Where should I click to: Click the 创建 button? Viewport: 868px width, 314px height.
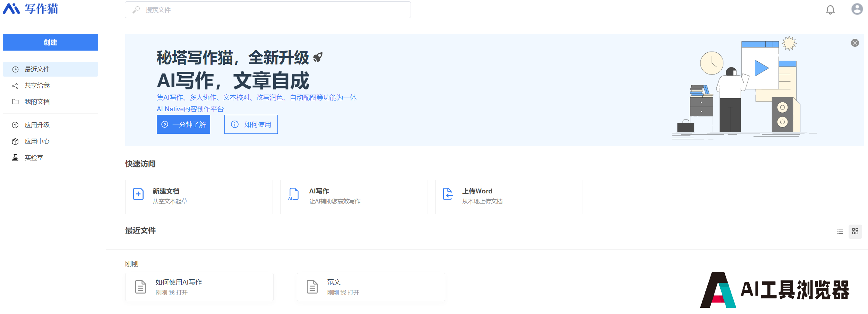pos(50,42)
